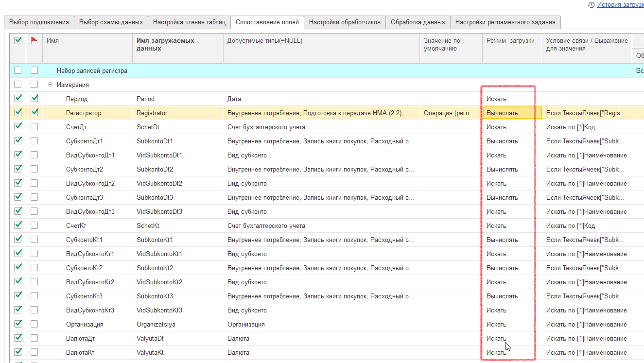The image size is (644, 363).
Task: Click Счет бухгалтерского учета cell in СчетКт row
Action: [321, 225]
